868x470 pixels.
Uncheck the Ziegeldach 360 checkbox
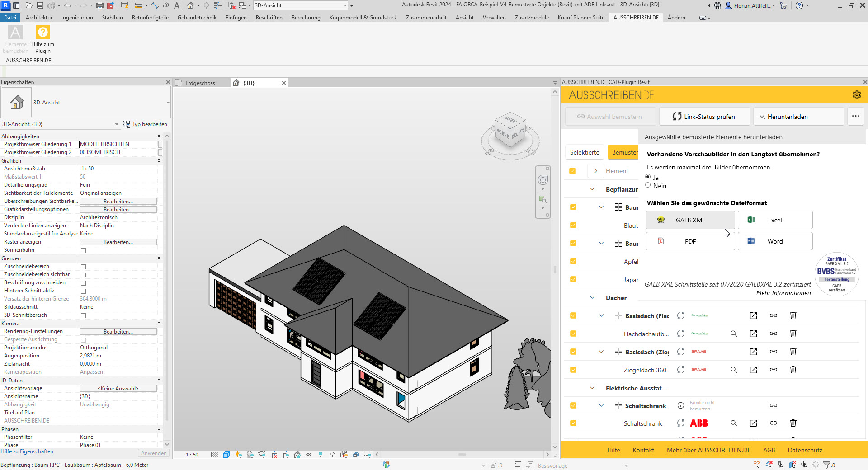[573, 370]
